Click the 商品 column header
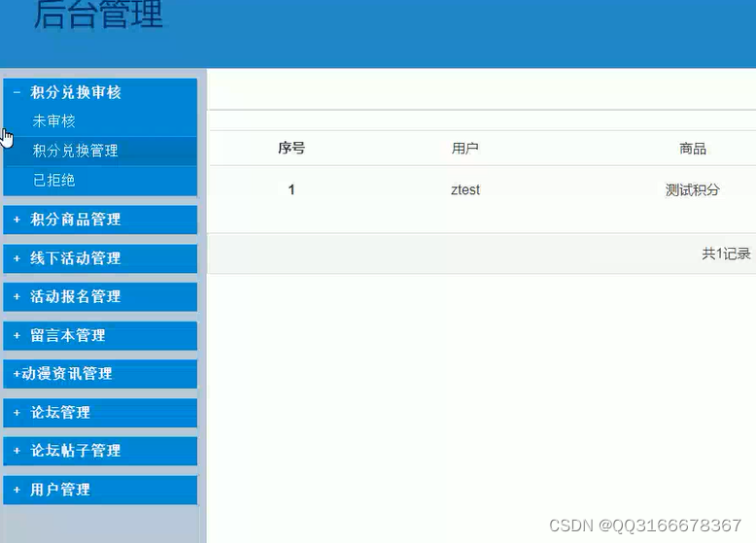 [x=693, y=149]
